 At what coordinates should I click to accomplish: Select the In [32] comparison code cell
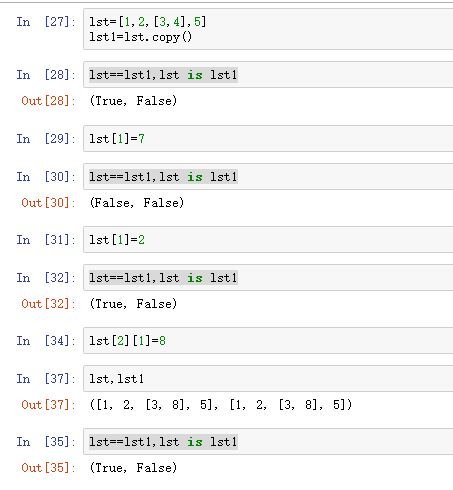pyautogui.click(x=268, y=278)
